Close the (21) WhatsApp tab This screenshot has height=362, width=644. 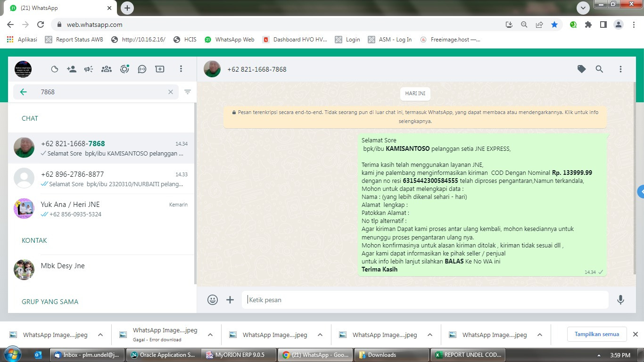tap(109, 8)
